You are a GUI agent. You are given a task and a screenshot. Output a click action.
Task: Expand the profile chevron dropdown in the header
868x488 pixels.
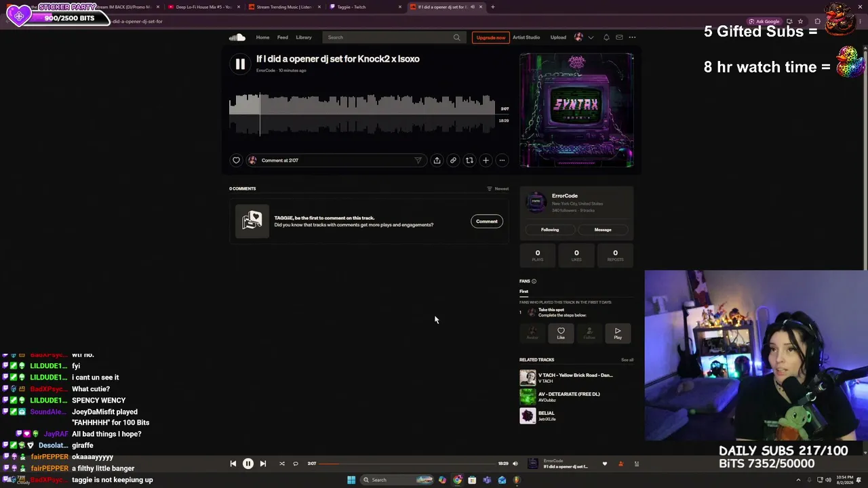click(x=591, y=37)
